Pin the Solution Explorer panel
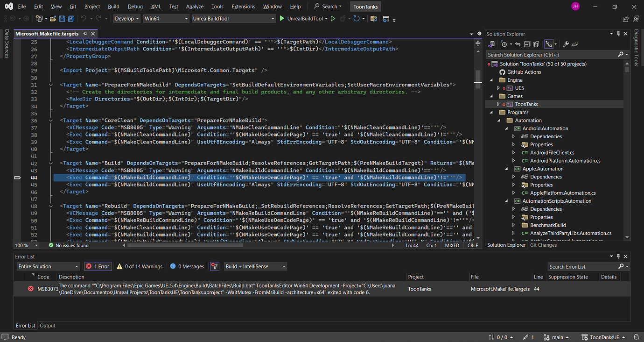The image size is (644, 342). tap(618, 34)
